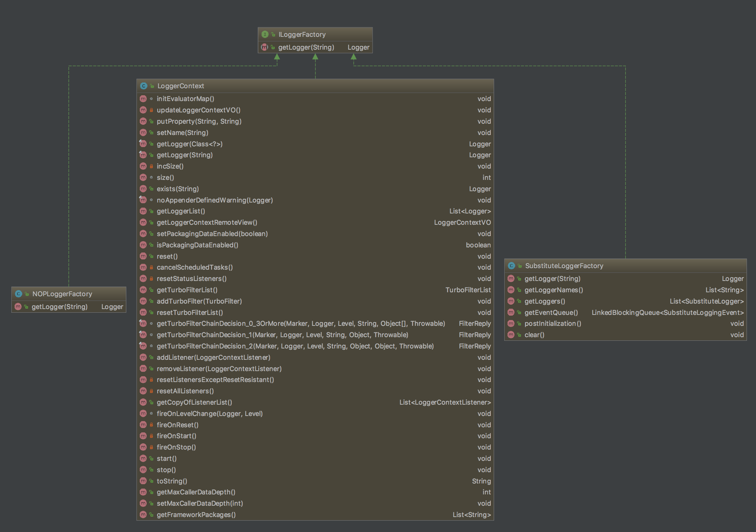This screenshot has height=532, width=756.
Task: Click method icon beside size()
Action: (143, 177)
